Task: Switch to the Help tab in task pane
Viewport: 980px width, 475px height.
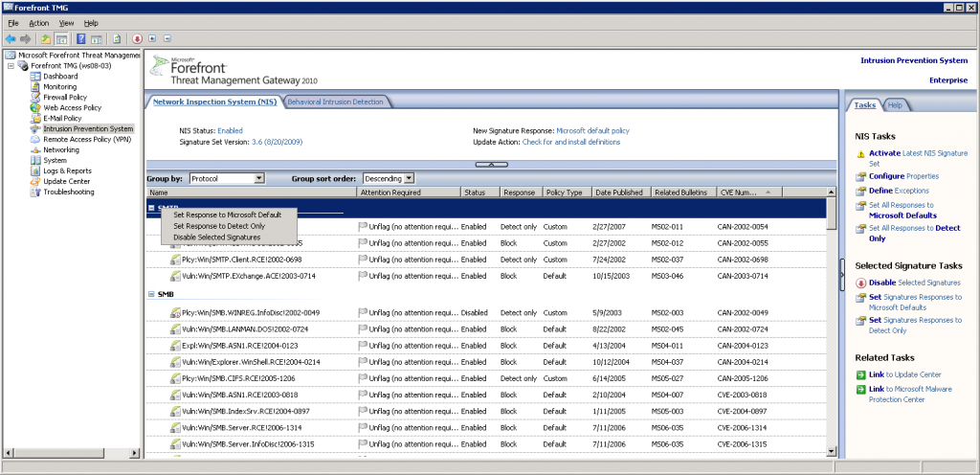Action: tap(895, 105)
